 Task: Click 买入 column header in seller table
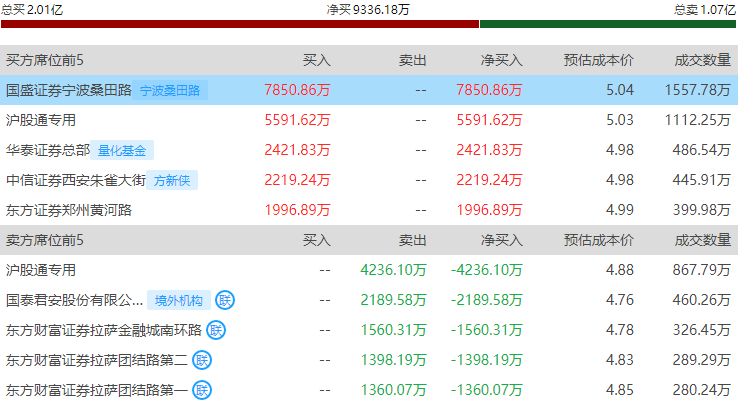tap(317, 240)
